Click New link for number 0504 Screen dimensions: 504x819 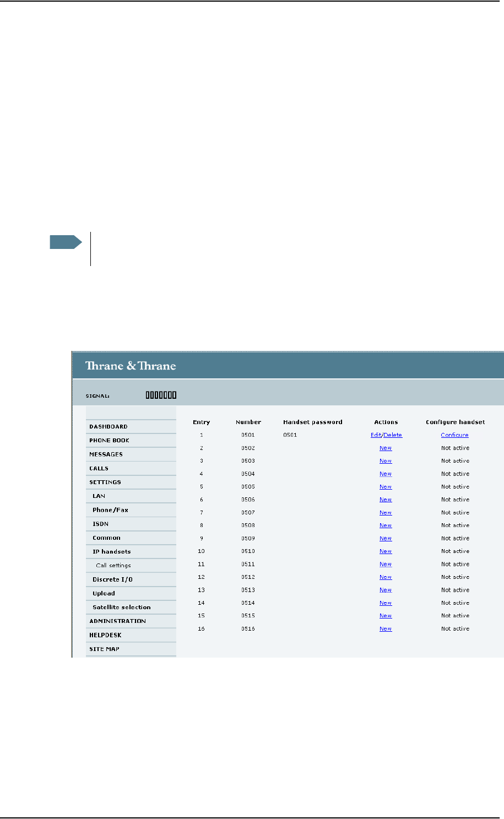pos(386,474)
